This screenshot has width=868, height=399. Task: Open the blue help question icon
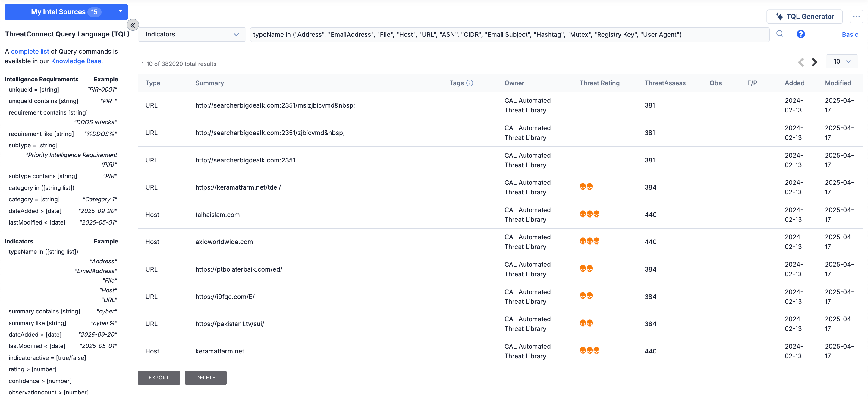click(800, 34)
